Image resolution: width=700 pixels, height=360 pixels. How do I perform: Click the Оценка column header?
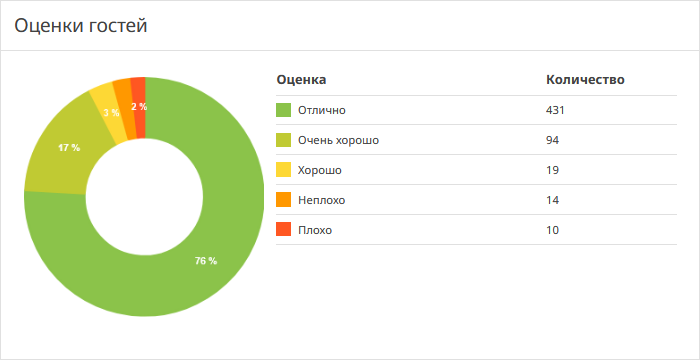tap(301, 80)
